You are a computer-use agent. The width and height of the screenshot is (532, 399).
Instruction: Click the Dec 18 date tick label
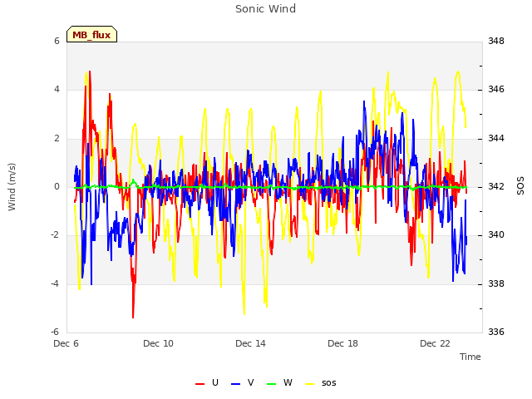342,343
